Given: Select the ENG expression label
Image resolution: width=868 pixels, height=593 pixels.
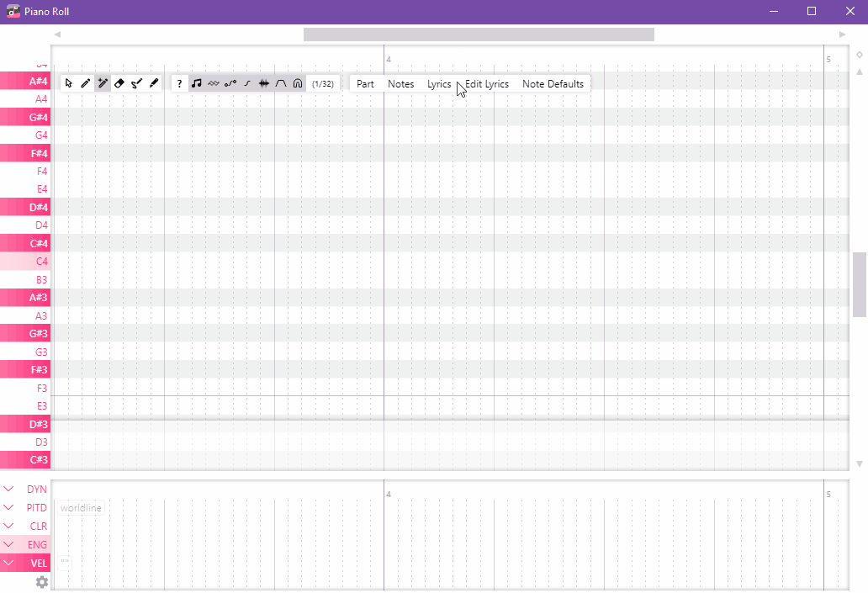Looking at the screenshot, I should click(x=37, y=545).
